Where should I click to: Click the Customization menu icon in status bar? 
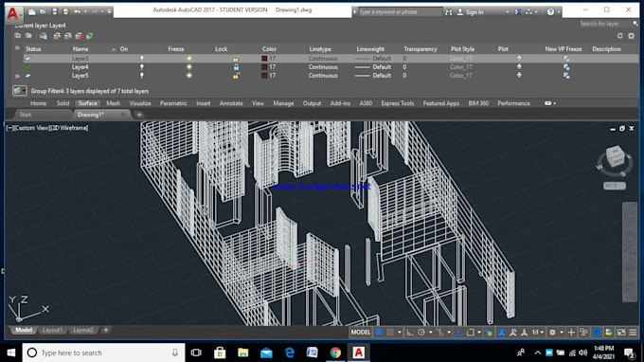tap(633, 332)
